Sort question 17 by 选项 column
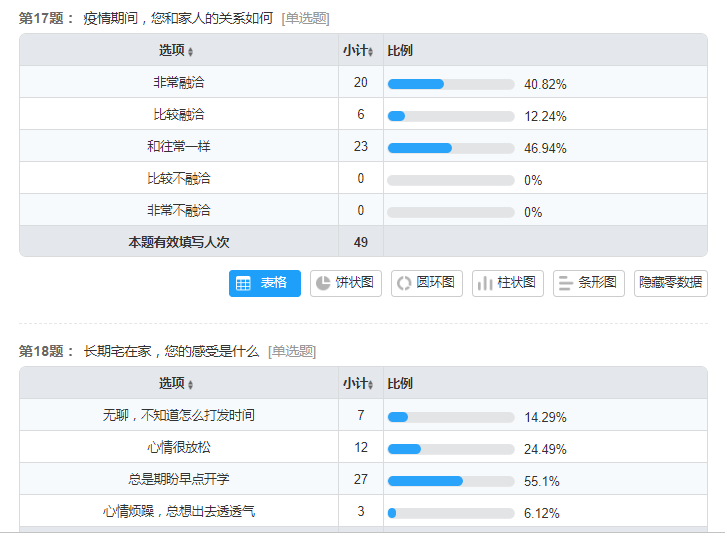 tap(177, 50)
